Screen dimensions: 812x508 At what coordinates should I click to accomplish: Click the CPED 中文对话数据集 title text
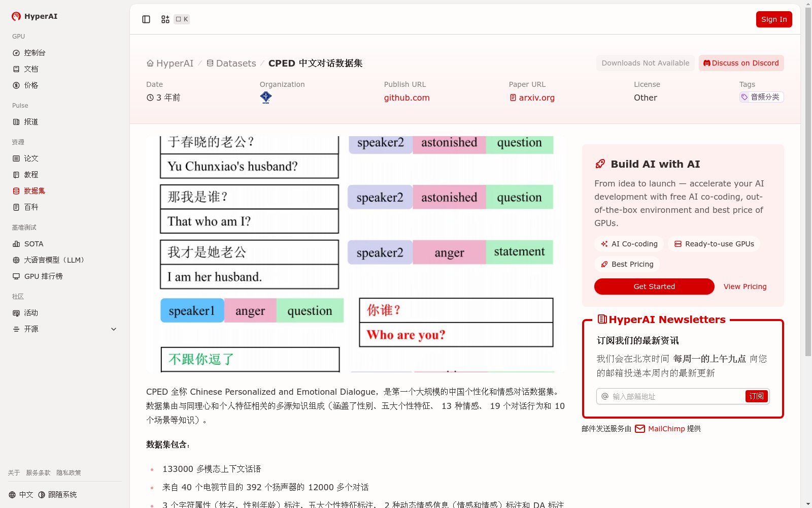pos(315,63)
